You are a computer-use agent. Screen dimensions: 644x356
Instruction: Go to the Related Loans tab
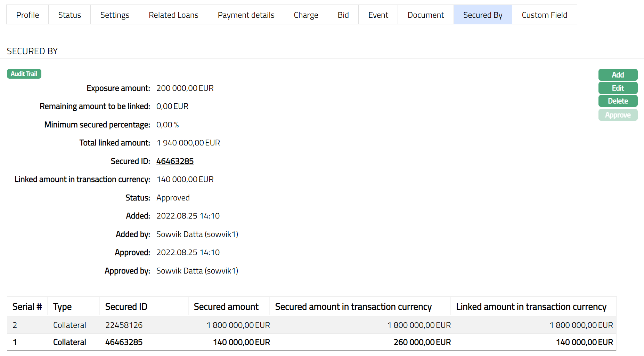tap(173, 15)
